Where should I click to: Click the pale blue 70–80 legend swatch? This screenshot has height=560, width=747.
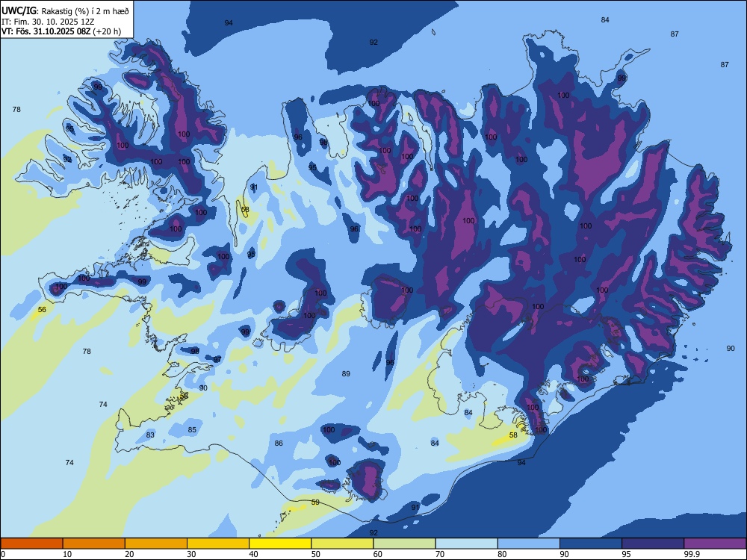tap(466, 544)
